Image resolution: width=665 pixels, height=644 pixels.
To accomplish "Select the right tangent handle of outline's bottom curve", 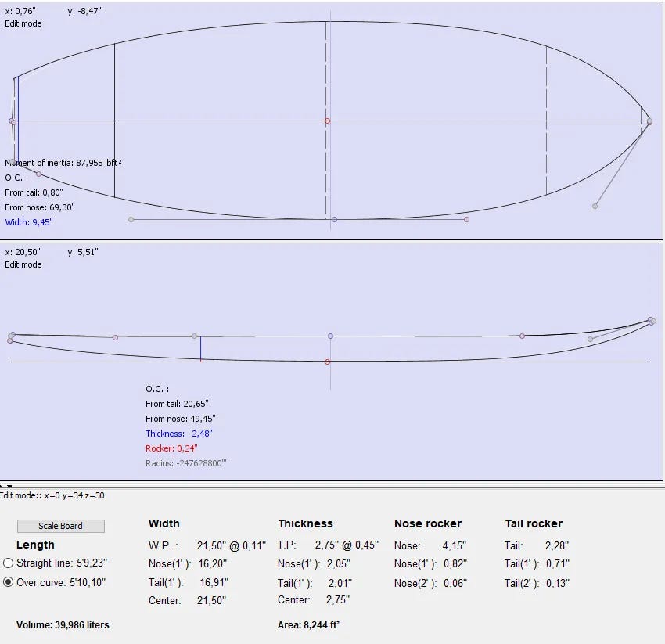I will pyautogui.click(x=466, y=219).
